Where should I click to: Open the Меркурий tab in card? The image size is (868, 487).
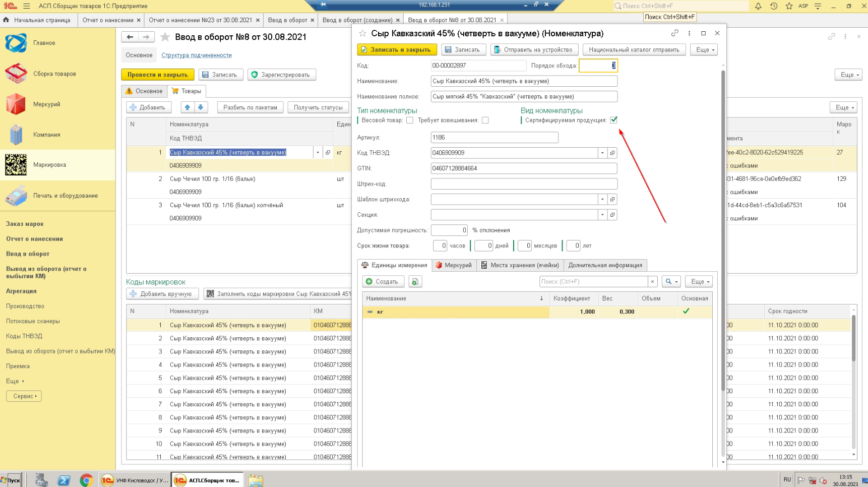click(453, 265)
